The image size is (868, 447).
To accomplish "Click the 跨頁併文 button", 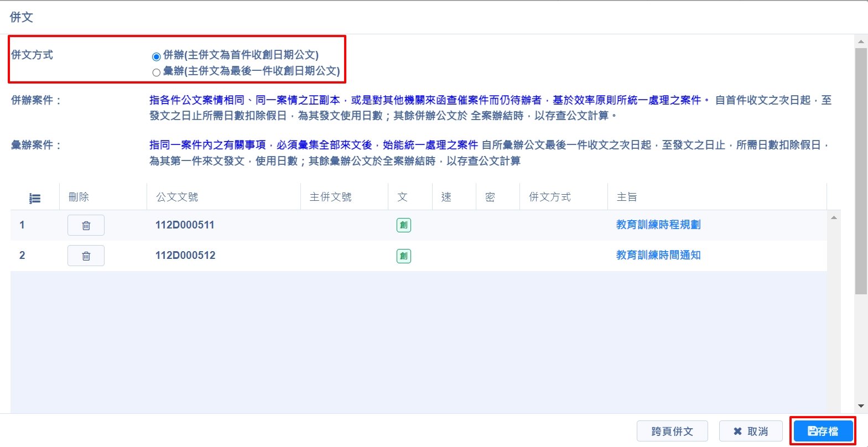I will [x=672, y=431].
